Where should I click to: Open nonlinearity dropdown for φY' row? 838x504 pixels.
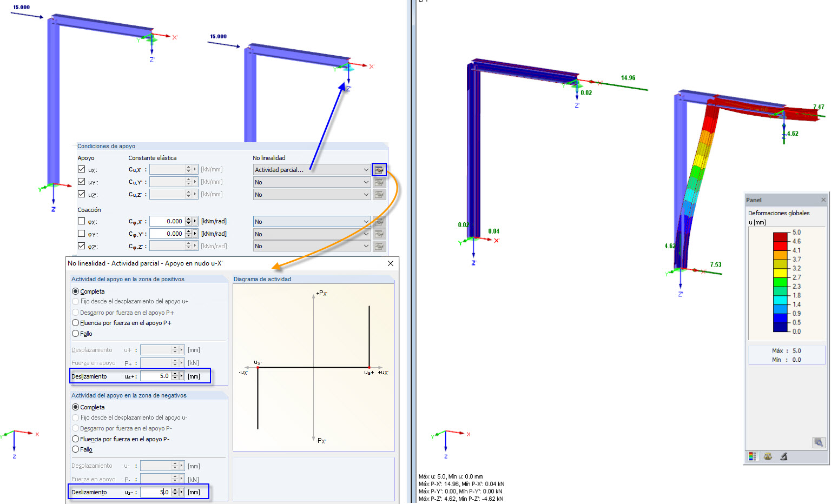[x=312, y=234]
